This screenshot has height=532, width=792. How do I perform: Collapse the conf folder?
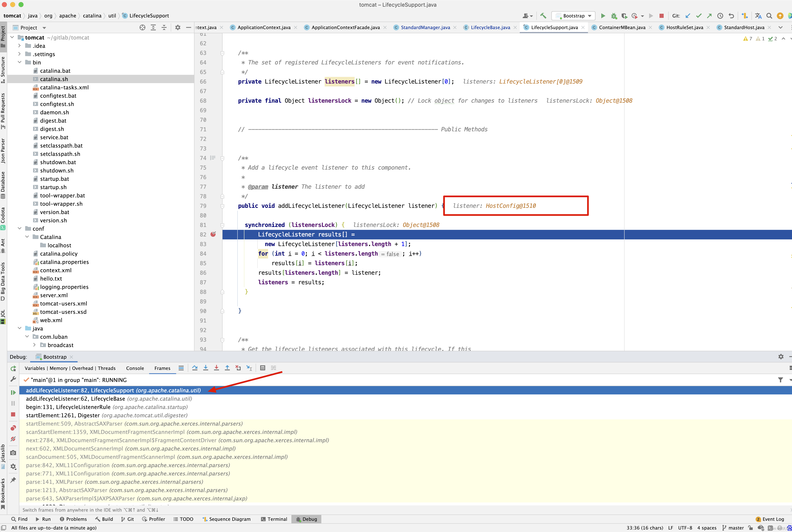[19, 228]
